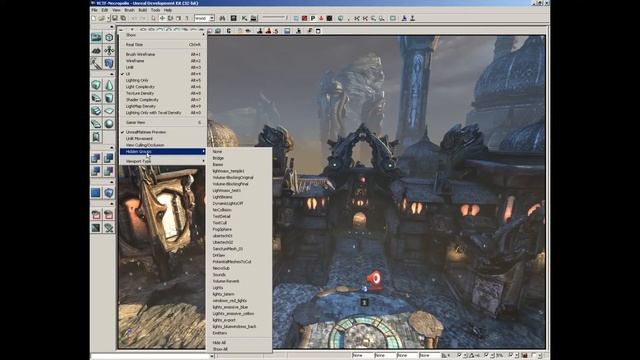The height and width of the screenshot is (360, 640).
Task: Toggle Game View option
Action: 163,122
